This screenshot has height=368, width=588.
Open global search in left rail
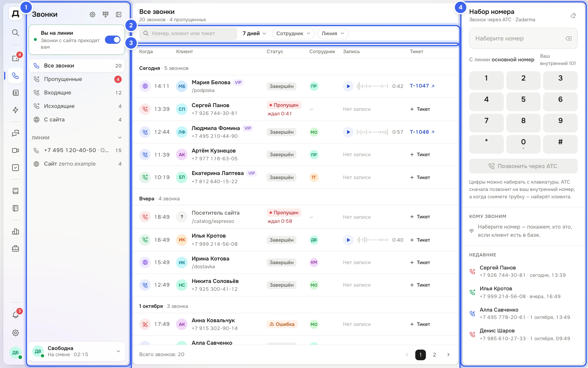click(16, 33)
